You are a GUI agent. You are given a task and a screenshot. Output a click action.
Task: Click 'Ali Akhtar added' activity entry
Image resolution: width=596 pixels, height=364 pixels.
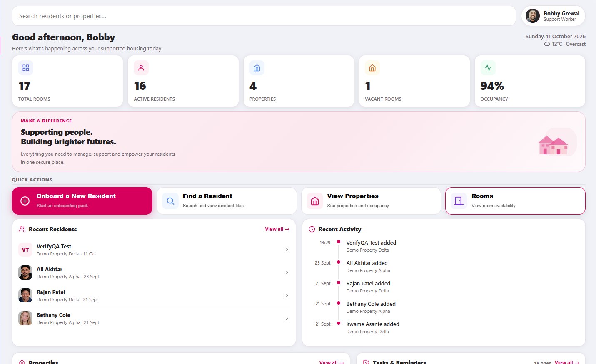367,263
